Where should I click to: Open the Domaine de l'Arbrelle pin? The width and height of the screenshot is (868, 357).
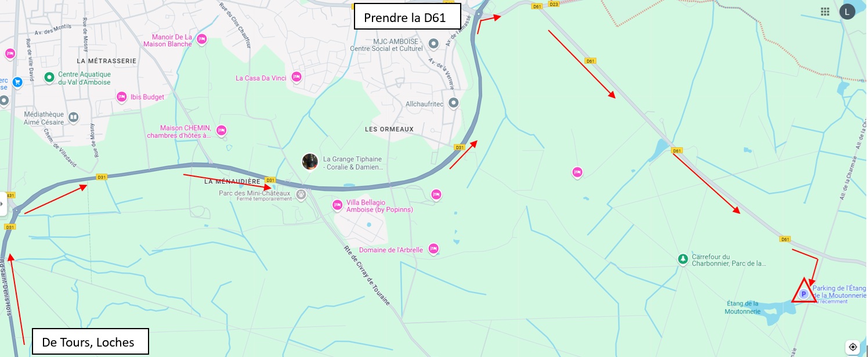coord(433,249)
